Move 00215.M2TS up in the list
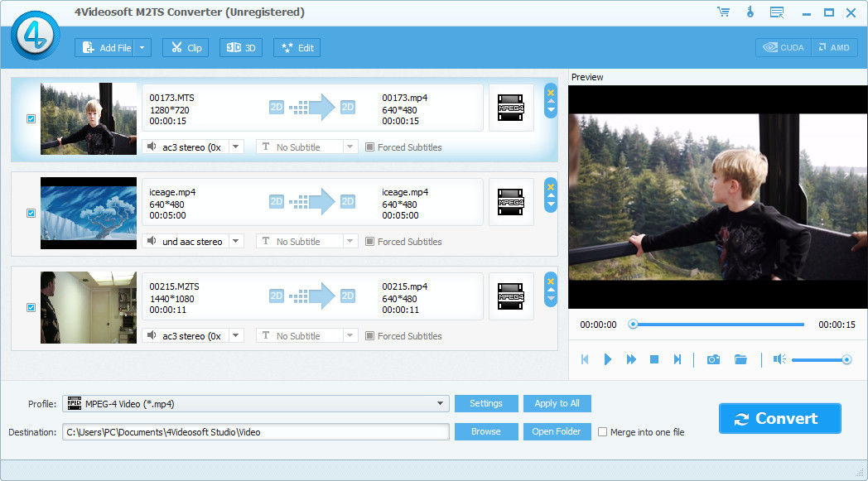Screen dimensions: 868x481 click(550, 290)
